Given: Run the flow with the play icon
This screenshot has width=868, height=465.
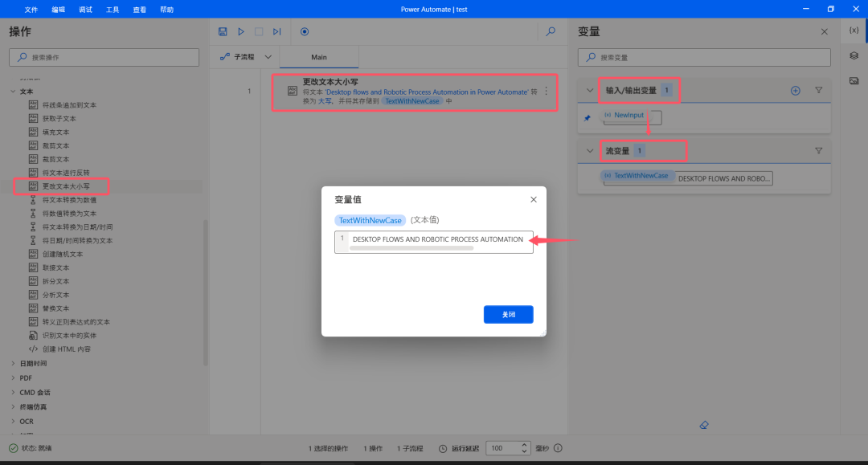Looking at the screenshot, I should [x=241, y=31].
